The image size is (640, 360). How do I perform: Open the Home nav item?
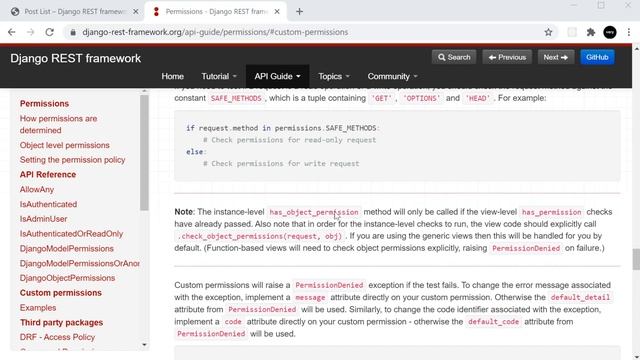[x=172, y=76]
